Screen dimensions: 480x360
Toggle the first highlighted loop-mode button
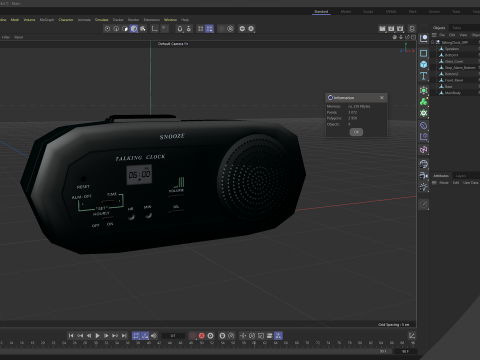[136, 336]
